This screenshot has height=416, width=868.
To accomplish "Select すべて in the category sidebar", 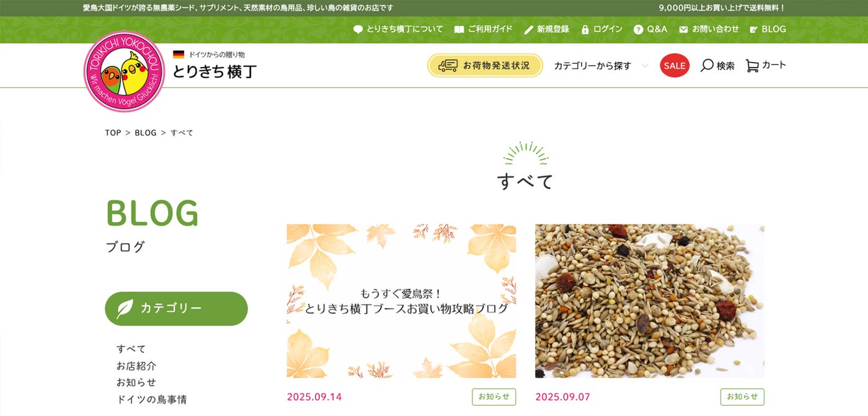I will (131, 348).
